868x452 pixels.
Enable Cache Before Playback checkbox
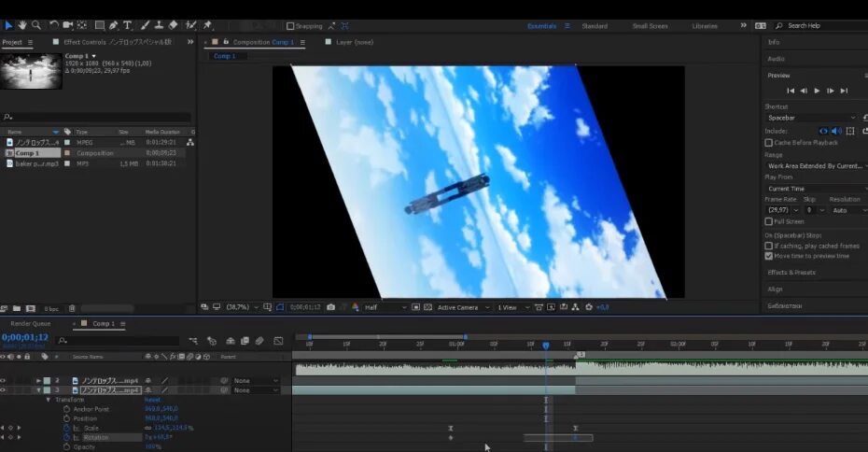pyautogui.click(x=768, y=143)
